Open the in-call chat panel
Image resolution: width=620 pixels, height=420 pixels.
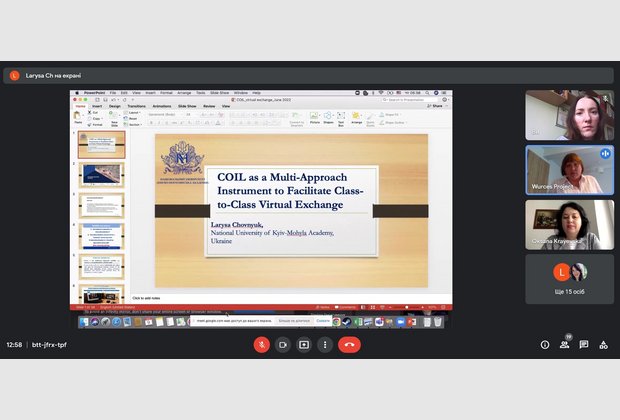(584, 345)
